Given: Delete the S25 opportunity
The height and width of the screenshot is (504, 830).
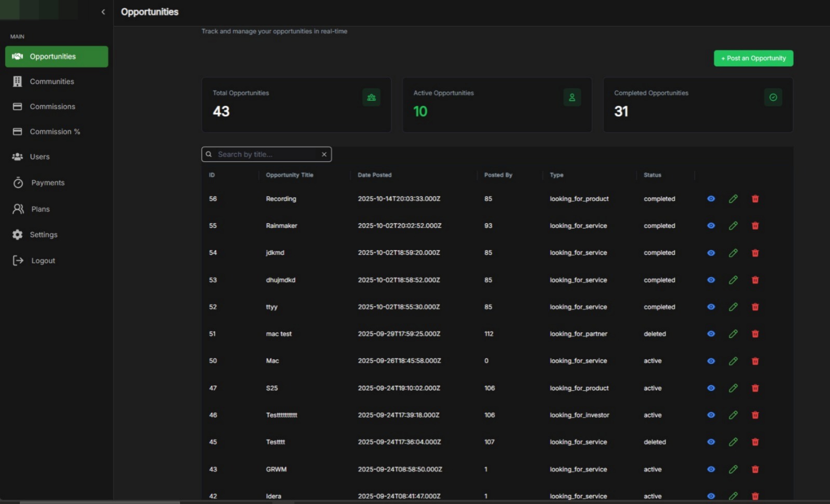Looking at the screenshot, I should tap(755, 388).
